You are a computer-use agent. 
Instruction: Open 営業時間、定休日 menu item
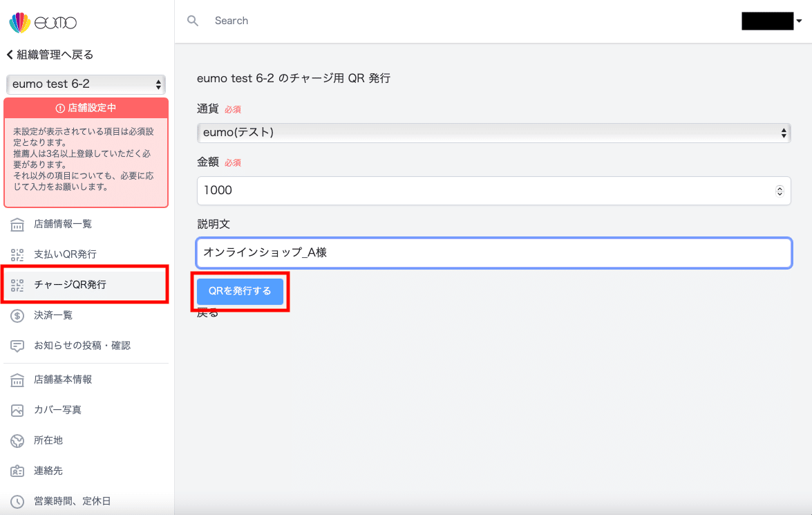pyautogui.click(x=86, y=501)
